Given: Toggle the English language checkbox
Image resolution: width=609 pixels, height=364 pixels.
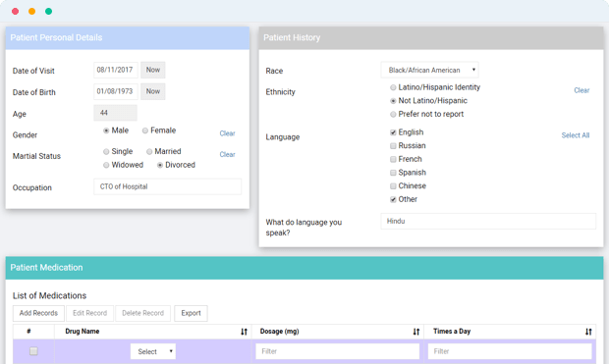Looking at the screenshot, I should [x=393, y=132].
